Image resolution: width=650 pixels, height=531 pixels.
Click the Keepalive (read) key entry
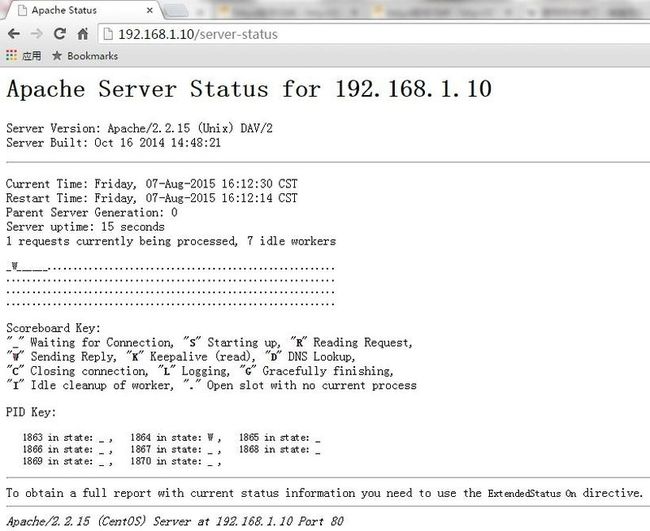(x=191, y=356)
